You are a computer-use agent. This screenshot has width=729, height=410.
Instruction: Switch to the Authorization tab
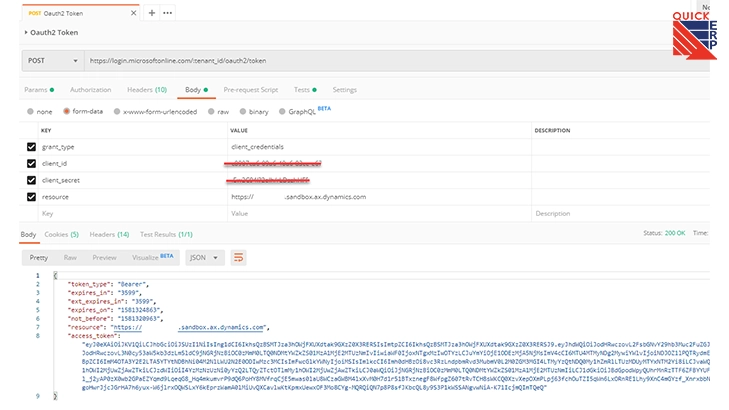(x=91, y=90)
